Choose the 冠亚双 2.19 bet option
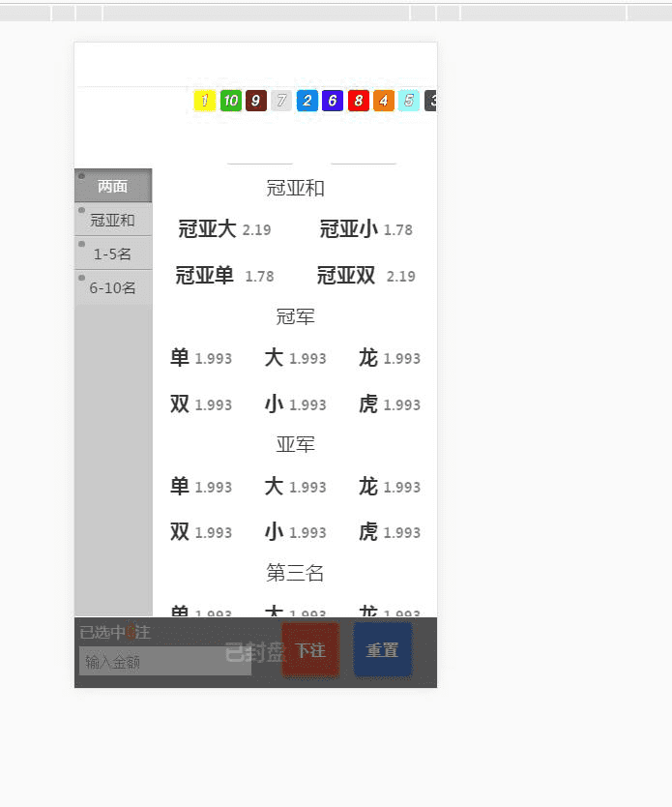Image resolution: width=672 pixels, height=807 pixels. click(366, 276)
